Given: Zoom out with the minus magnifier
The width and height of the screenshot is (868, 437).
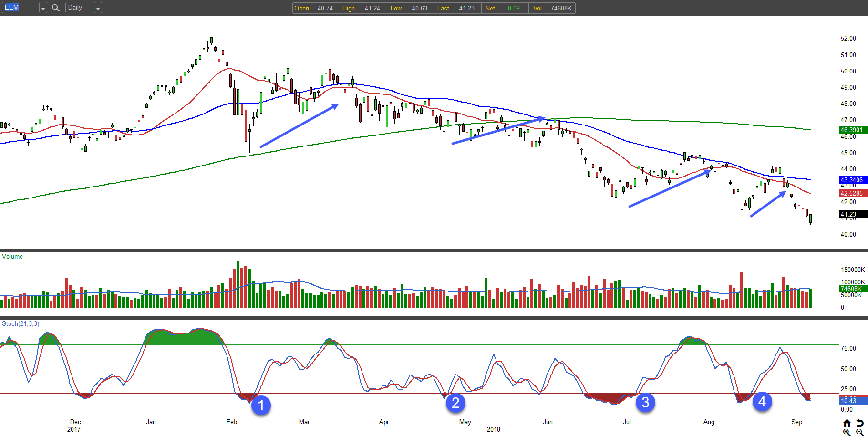Looking at the screenshot, I should click(x=859, y=432).
